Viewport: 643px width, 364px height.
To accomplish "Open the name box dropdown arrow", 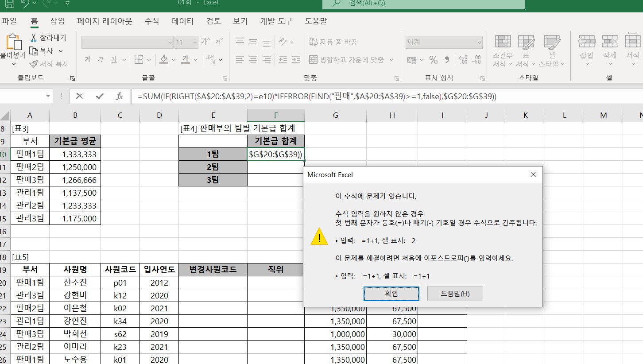I will click(x=48, y=96).
